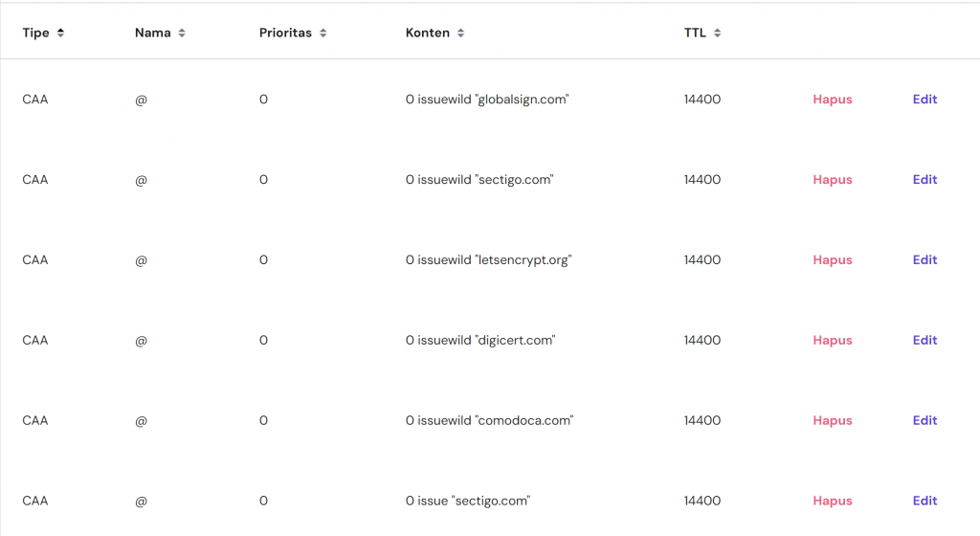This screenshot has width=980, height=536.
Task: Modify the comodoca.com record via Edit
Action: point(924,421)
